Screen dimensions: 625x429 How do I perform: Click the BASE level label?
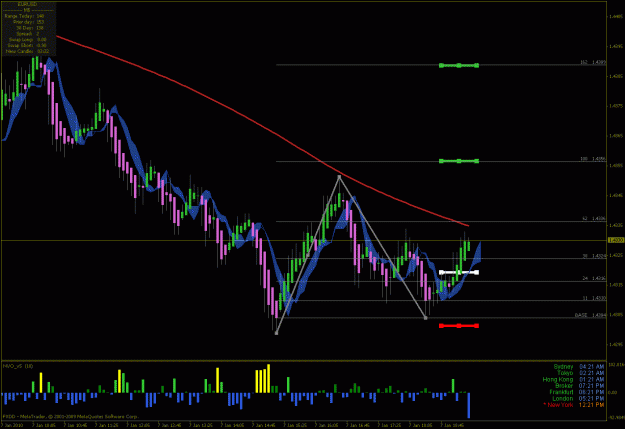590,315
